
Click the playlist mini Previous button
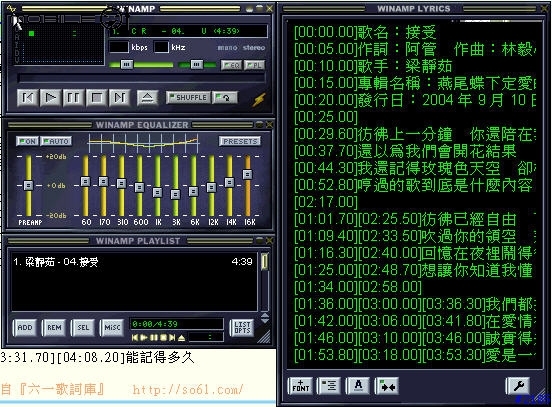click(x=135, y=338)
